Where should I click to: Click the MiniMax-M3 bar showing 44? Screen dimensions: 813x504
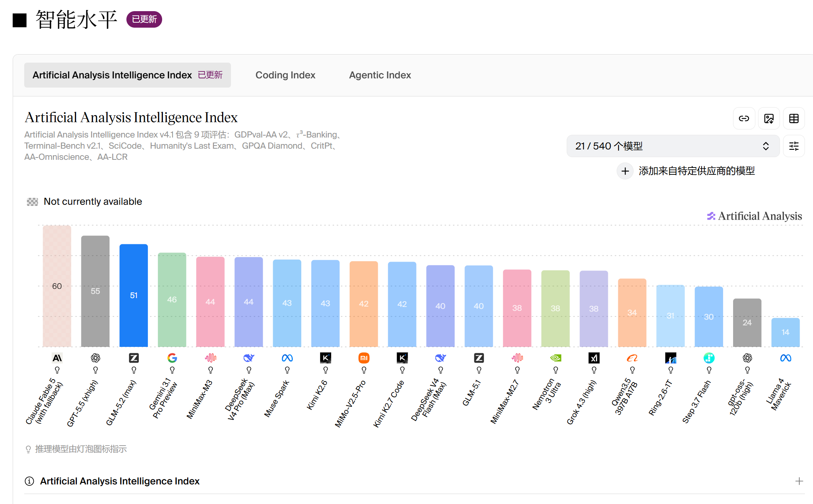click(211, 302)
